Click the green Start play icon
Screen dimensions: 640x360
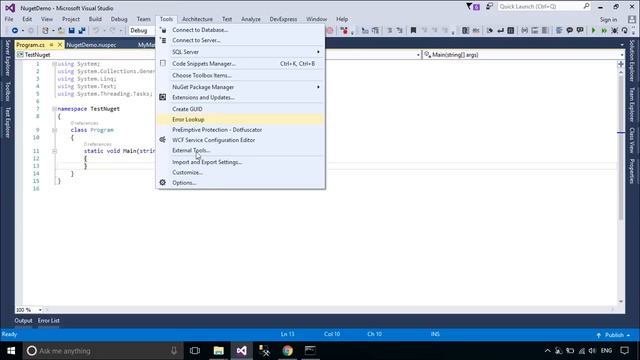(593, 31)
